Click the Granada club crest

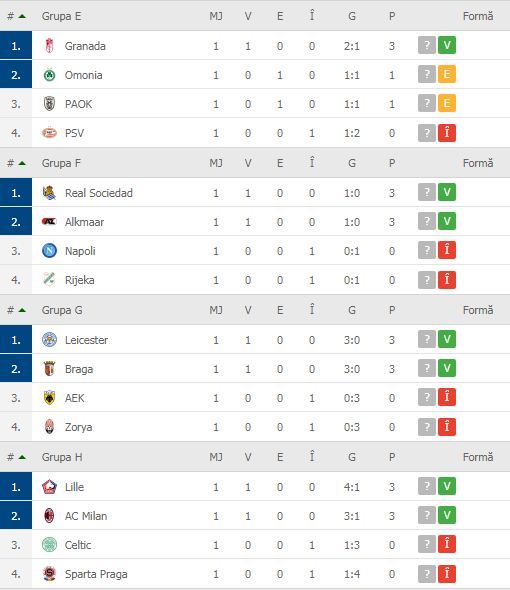point(49,46)
